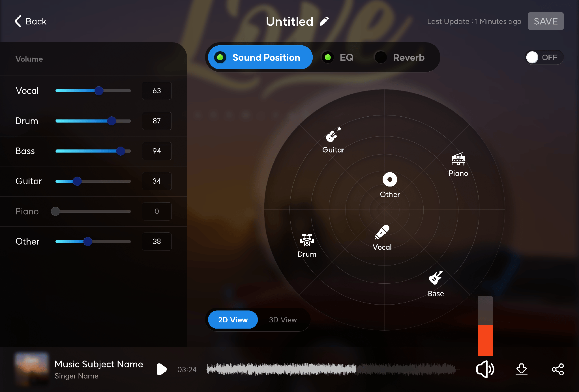Screen dimensions: 579x392
Task: Click the Bass volume slider handle
Action: (121, 151)
